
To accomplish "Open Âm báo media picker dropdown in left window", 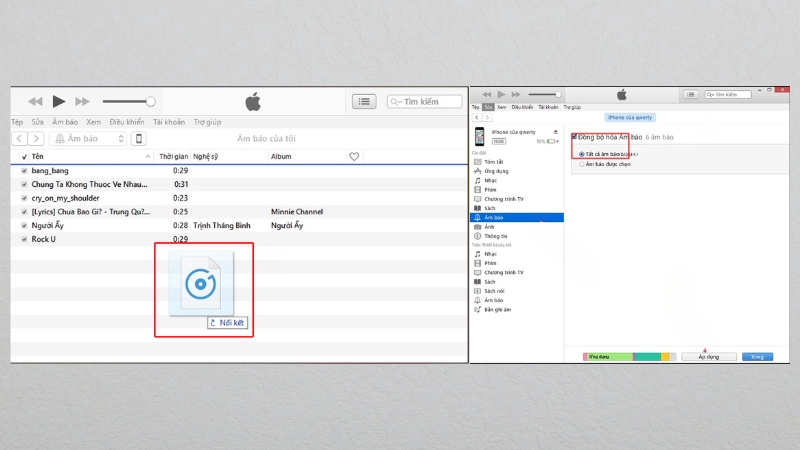I will point(88,138).
